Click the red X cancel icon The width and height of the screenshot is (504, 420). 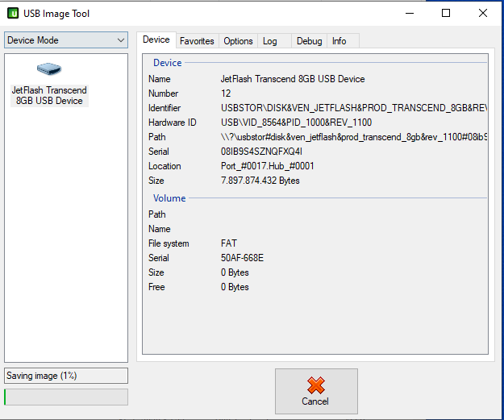[x=316, y=385]
